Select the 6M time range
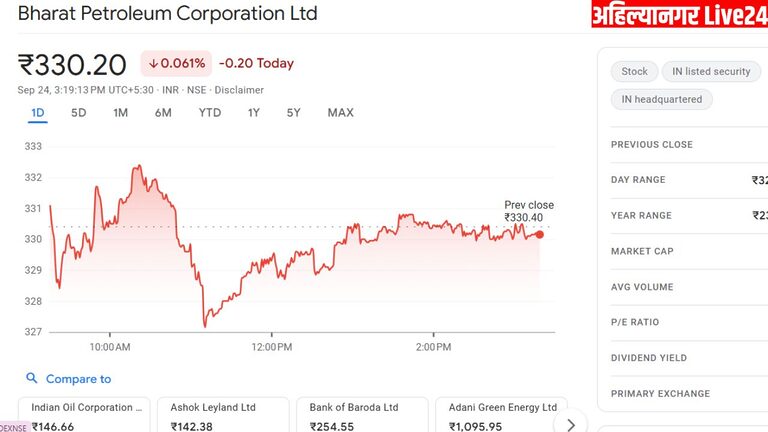This screenshot has width=768, height=432. (163, 113)
